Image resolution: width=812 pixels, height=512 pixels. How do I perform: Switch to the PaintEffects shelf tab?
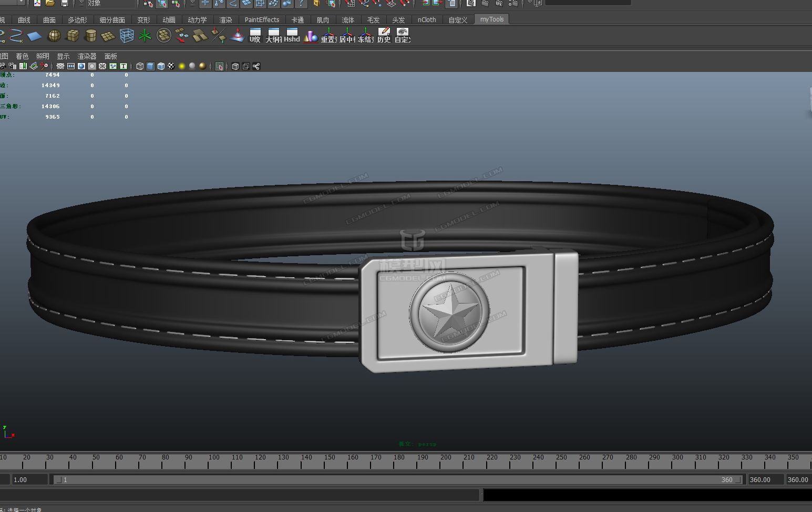point(261,19)
